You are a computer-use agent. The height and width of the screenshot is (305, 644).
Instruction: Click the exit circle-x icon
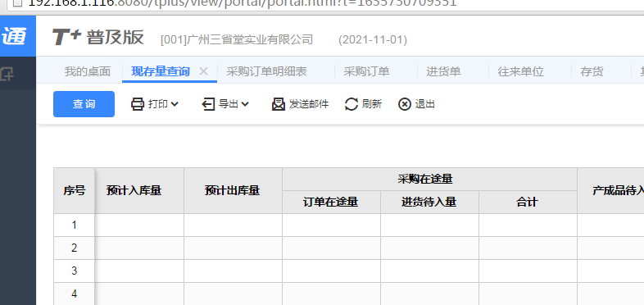pyautogui.click(x=405, y=104)
